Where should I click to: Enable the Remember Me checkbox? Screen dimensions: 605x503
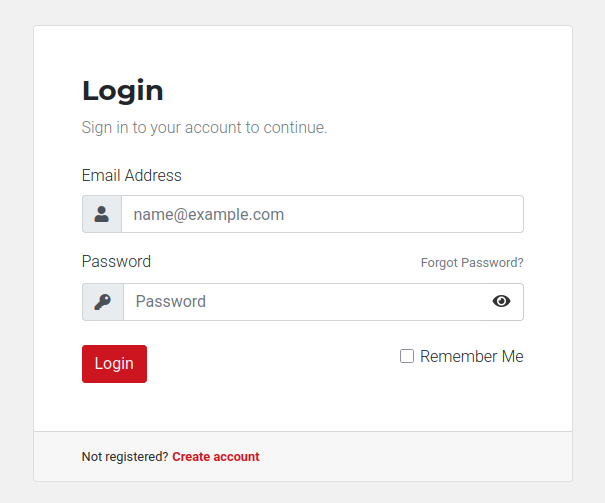(x=407, y=356)
